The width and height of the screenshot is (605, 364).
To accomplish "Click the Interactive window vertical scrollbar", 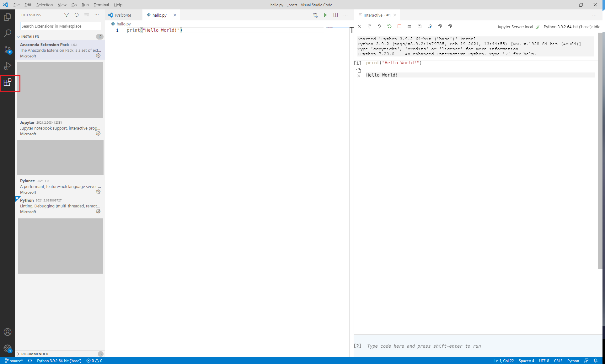I will click(600, 151).
